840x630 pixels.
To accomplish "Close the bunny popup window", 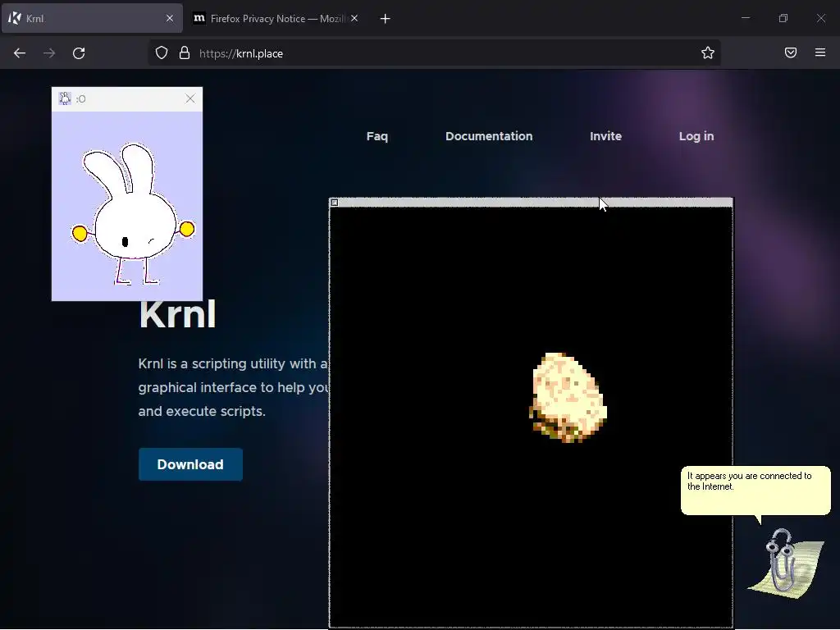I will [x=190, y=98].
